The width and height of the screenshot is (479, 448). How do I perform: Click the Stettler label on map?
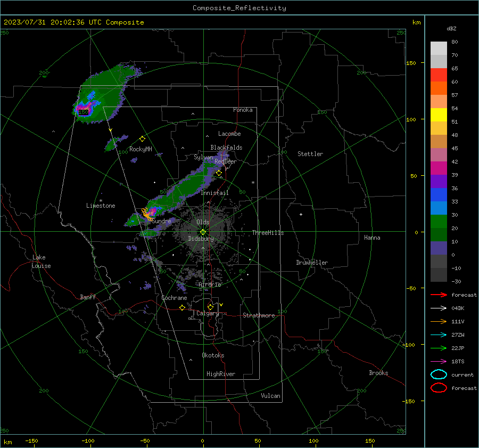coord(310,154)
